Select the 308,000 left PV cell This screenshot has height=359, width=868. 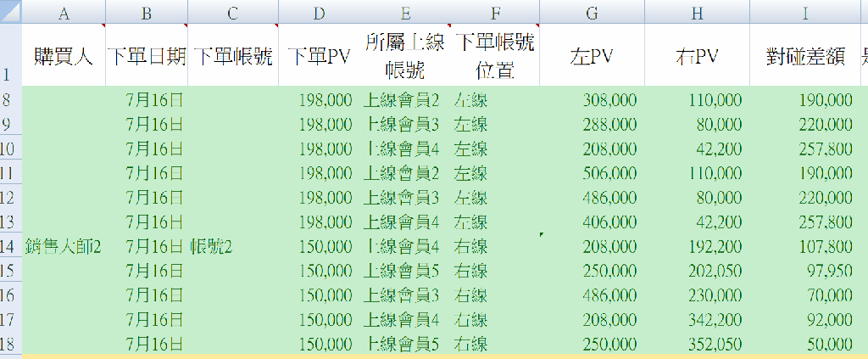pyautogui.click(x=593, y=100)
